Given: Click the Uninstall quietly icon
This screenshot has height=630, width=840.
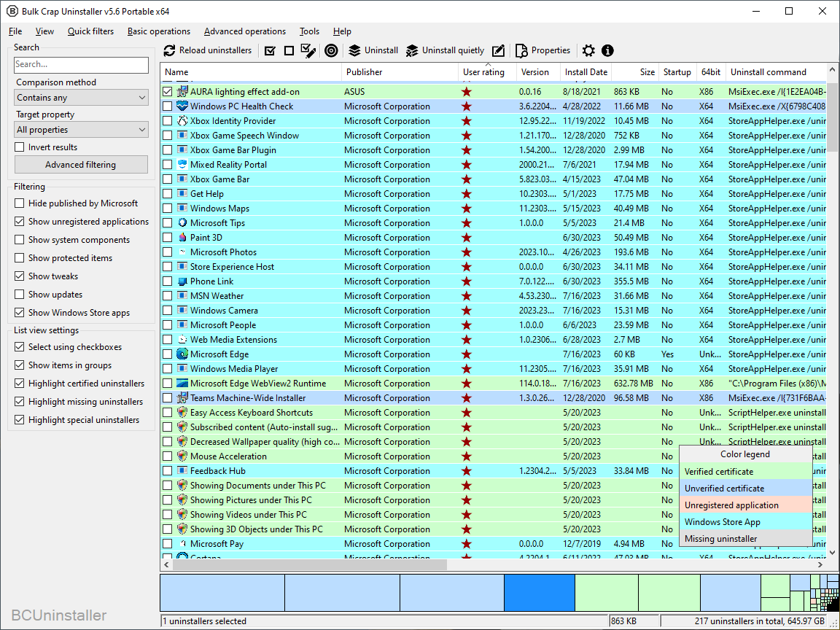Looking at the screenshot, I should 412,50.
